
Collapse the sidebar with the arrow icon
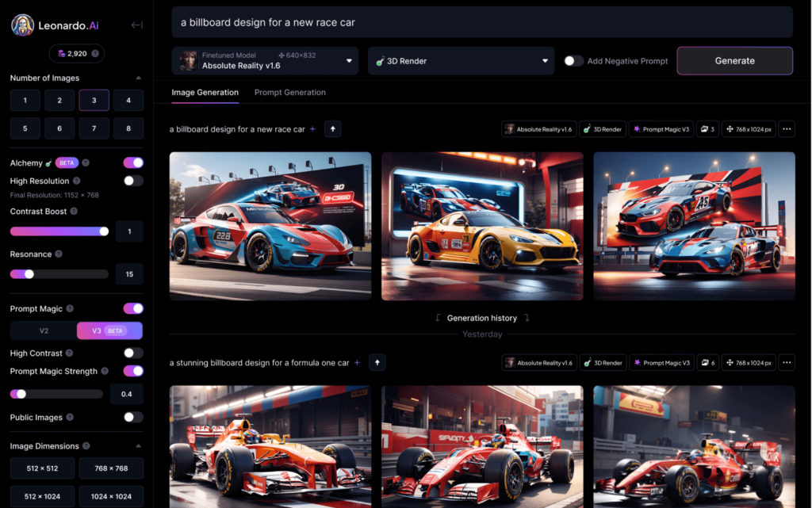(136, 25)
